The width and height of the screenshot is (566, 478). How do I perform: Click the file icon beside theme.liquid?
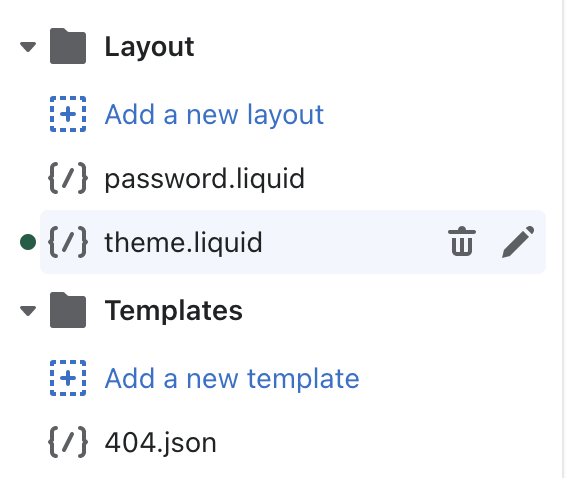68,242
